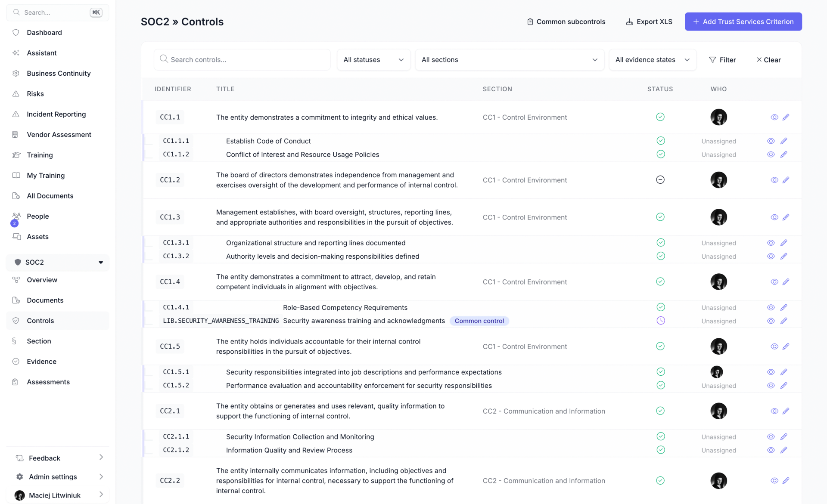Click the magnifier icon in Search controls
This screenshot has width=827, height=504.
pos(164,59)
